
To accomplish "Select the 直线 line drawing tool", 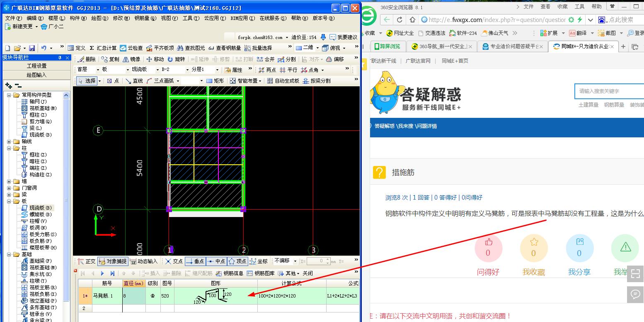I will (x=134, y=81).
